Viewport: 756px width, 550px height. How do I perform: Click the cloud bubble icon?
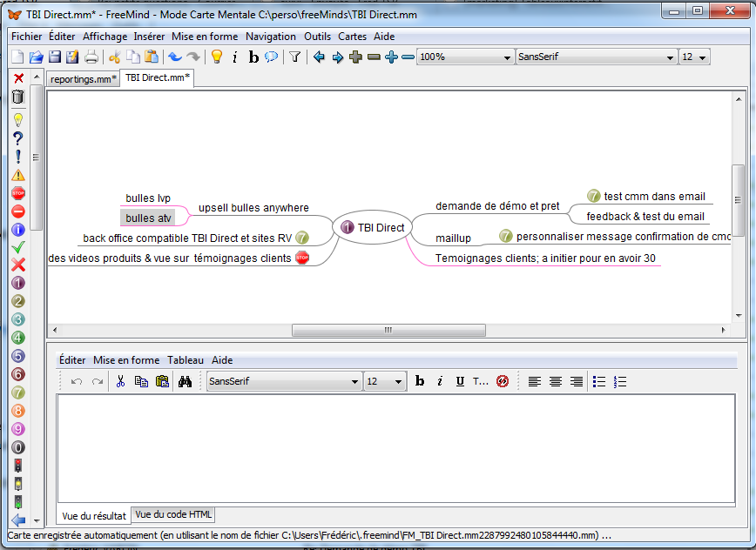(x=272, y=57)
